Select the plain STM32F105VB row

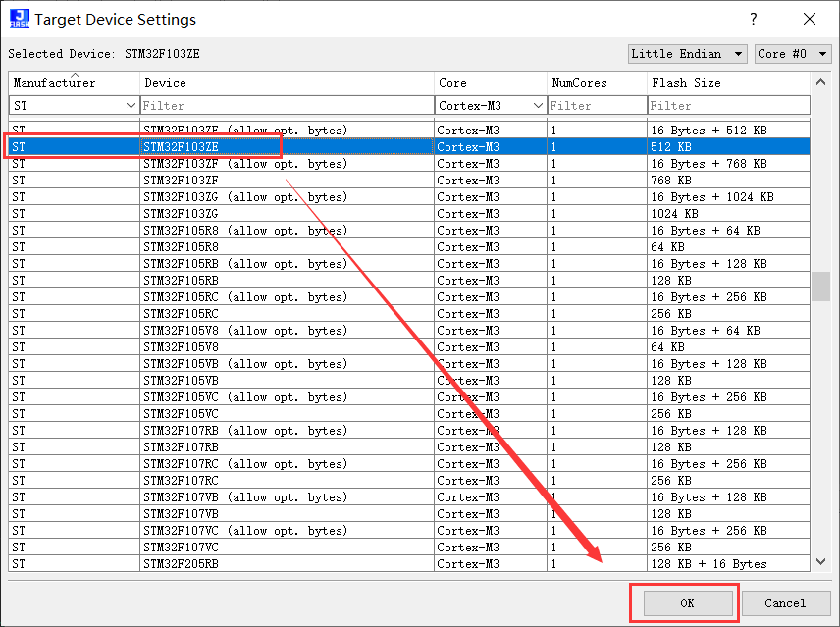pos(409,380)
